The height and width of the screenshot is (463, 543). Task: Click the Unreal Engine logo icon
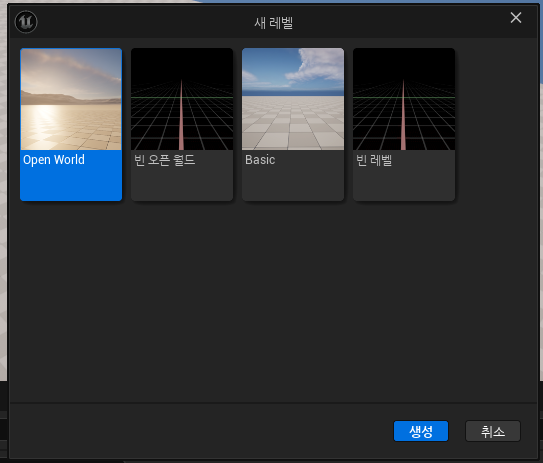[26, 22]
